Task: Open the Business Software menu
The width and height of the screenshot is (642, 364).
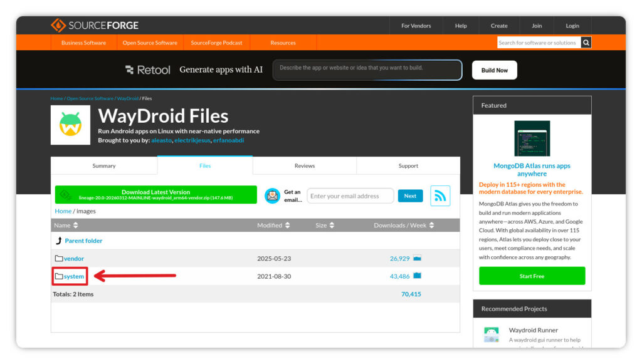Action: pyautogui.click(x=83, y=43)
